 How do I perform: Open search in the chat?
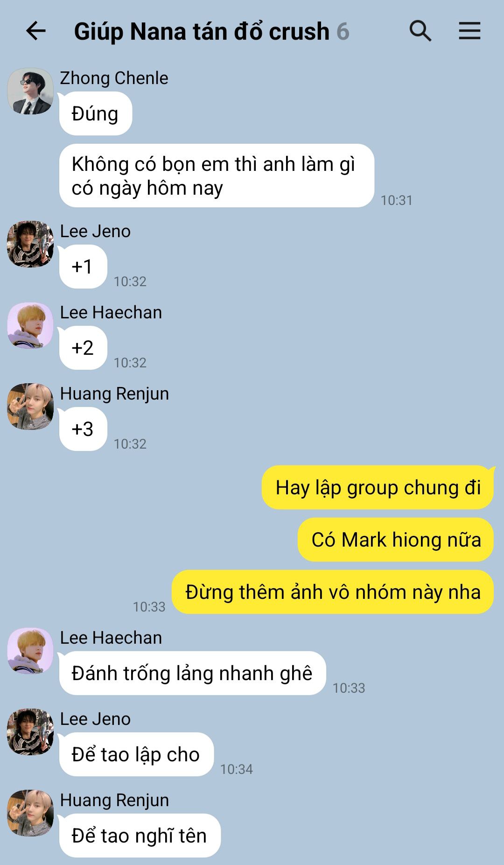[420, 31]
